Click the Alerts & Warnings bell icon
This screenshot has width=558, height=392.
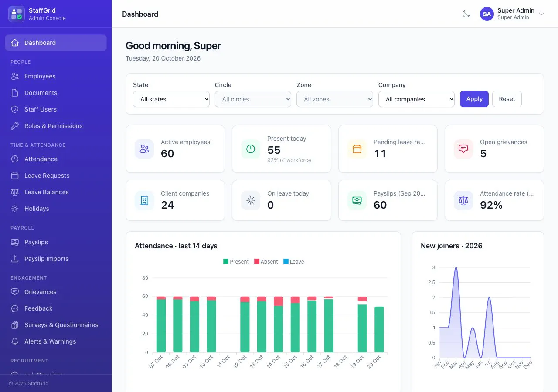pyautogui.click(x=15, y=341)
